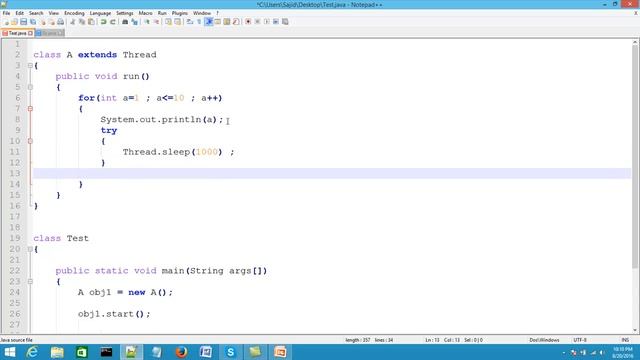Open Internet Explorer from taskbar

coord(32,352)
